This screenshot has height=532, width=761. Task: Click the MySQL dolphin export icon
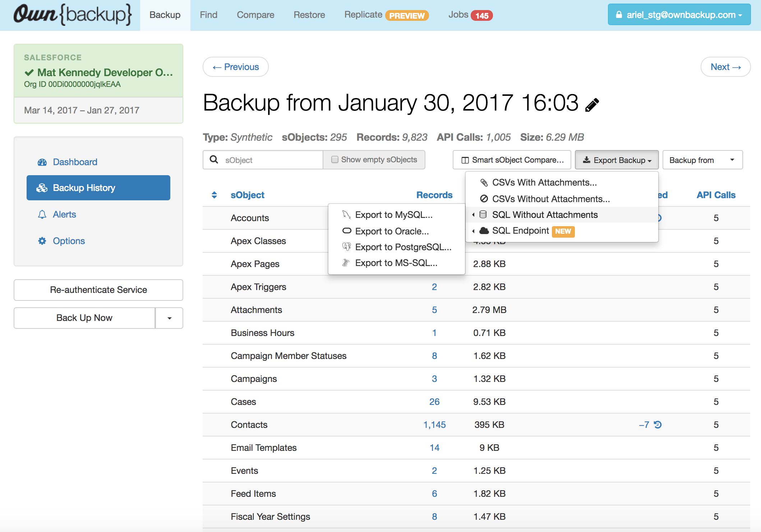click(346, 215)
